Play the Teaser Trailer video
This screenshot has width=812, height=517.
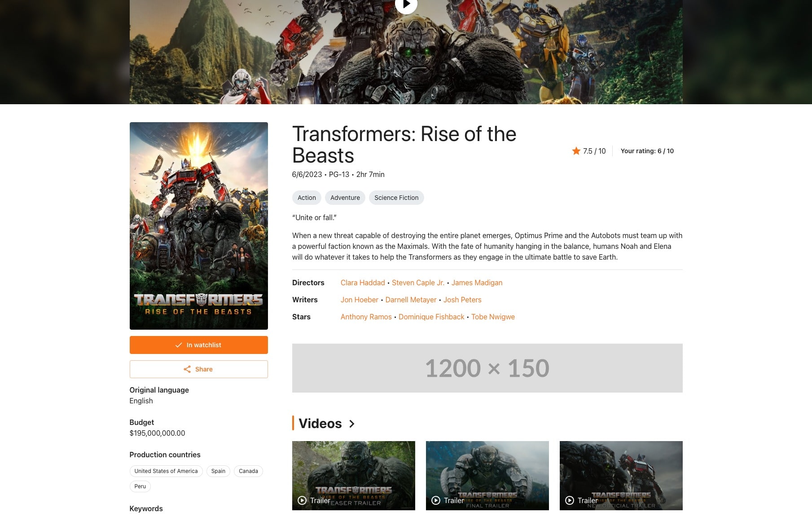pos(354,476)
